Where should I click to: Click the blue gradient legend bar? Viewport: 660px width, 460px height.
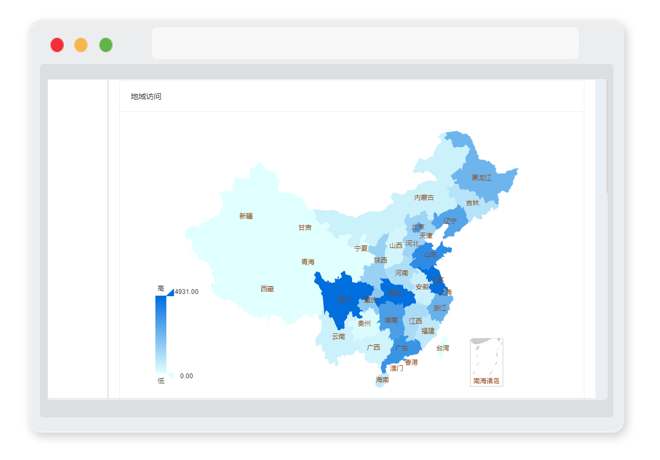tap(161, 334)
